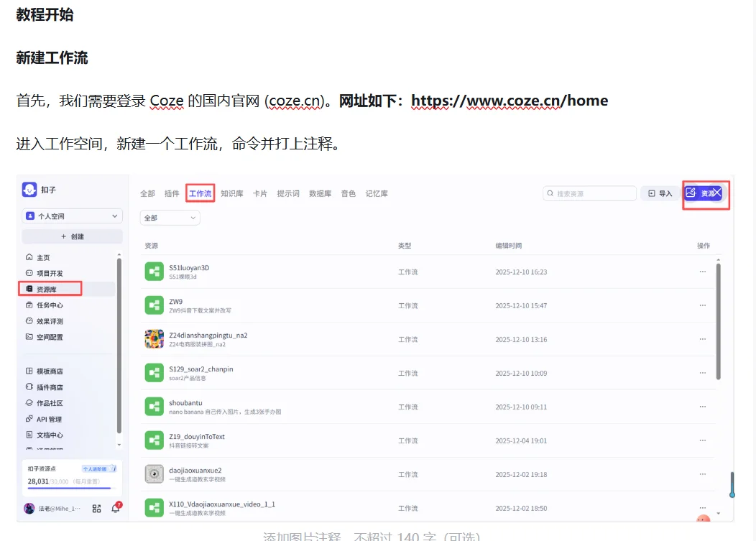Switch to the 知识库 tab
The image size is (756, 541).
232,193
